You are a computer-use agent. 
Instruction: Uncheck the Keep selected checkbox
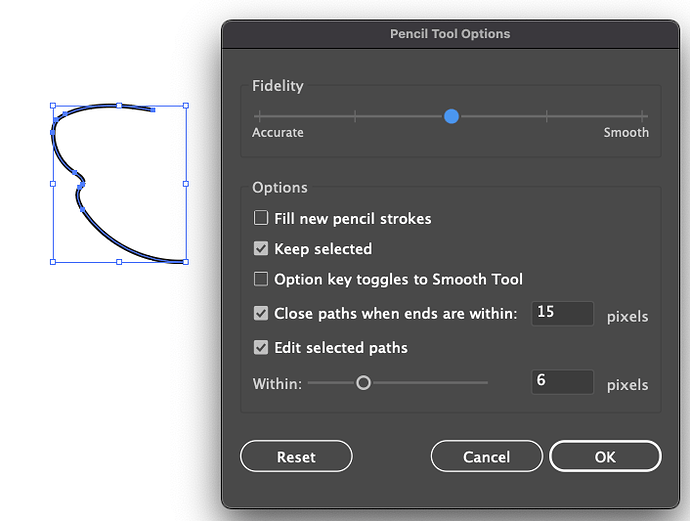tap(261, 249)
